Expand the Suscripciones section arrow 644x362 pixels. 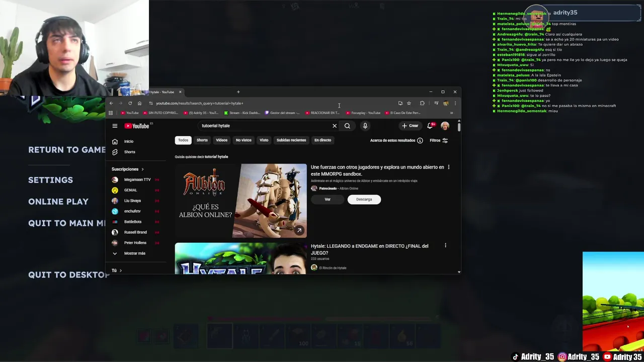pyautogui.click(x=142, y=169)
